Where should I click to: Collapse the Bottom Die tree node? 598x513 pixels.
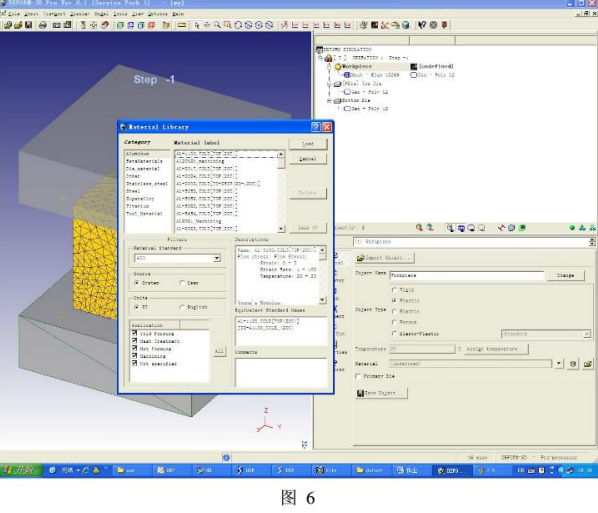(x=329, y=101)
